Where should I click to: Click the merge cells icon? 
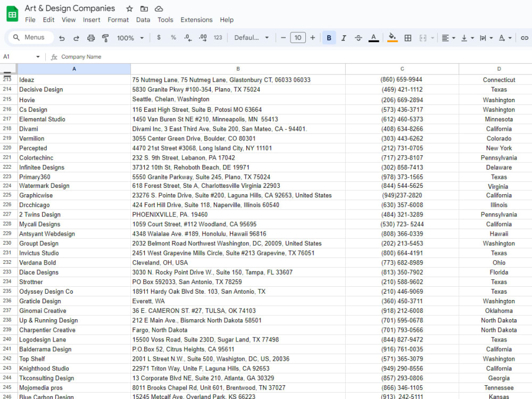(x=423, y=38)
